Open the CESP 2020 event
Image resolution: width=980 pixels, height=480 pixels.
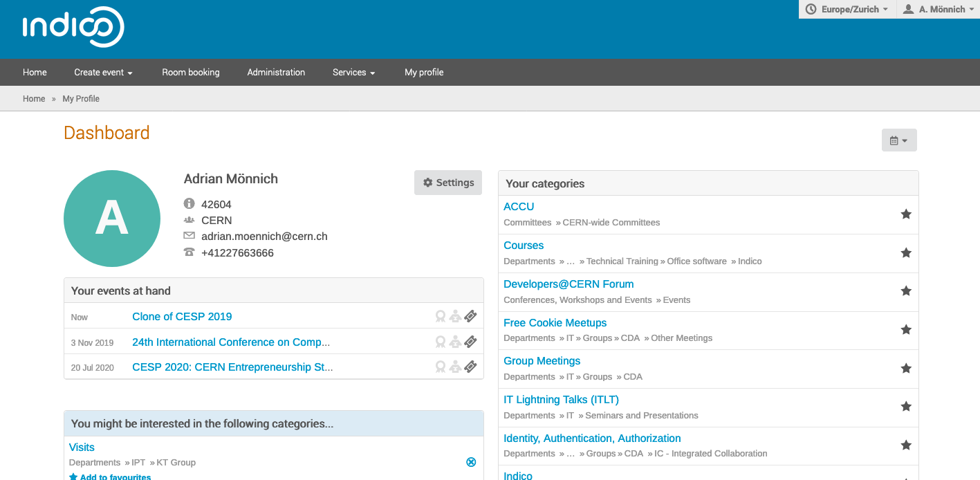click(232, 367)
